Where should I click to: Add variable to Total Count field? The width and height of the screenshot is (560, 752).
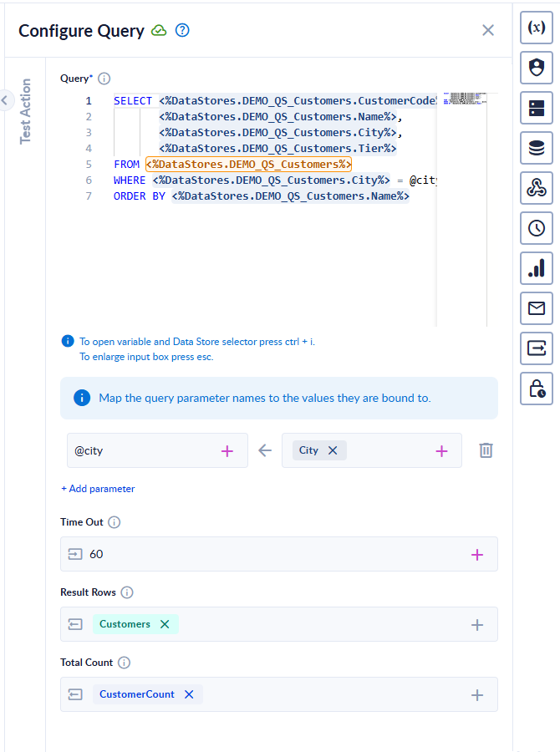pos(477,695)
